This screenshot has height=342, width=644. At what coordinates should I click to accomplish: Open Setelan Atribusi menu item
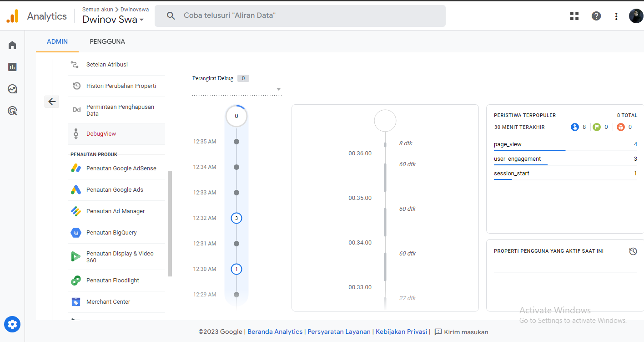coord(116,65)
